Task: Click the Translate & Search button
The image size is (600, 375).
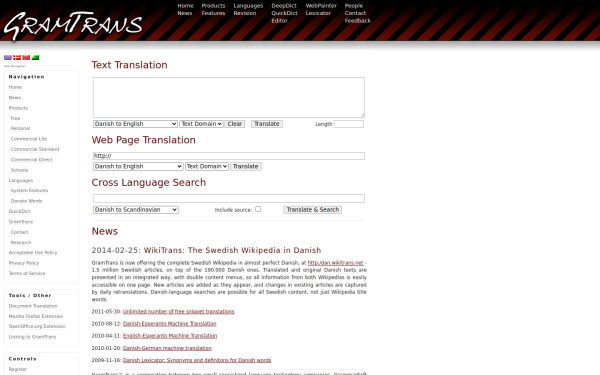Action: click(x=313, y=210)
